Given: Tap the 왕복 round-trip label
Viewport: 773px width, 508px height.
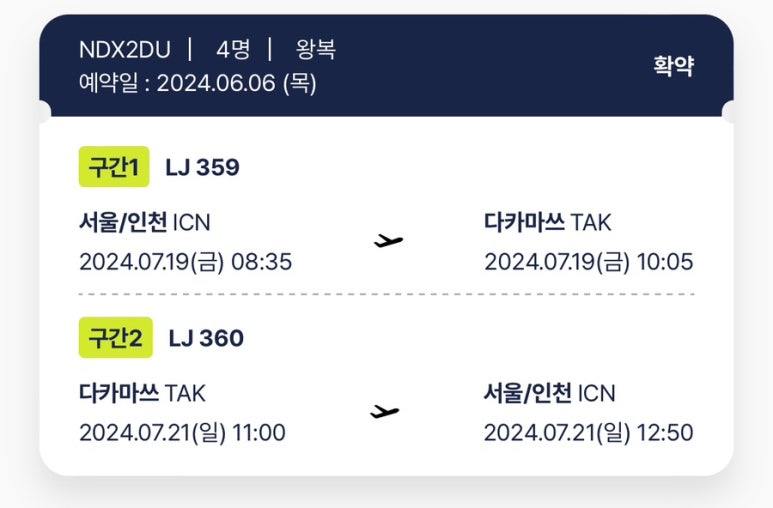Looking at the screenshot, I should (316, 49).
